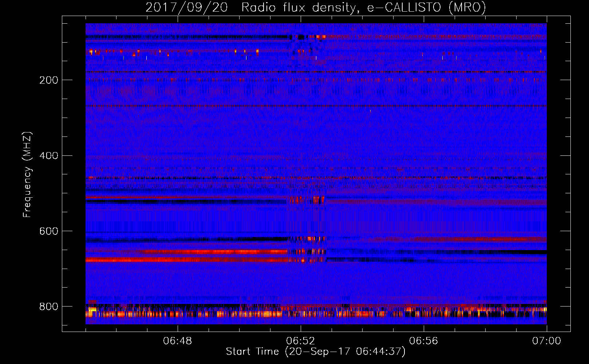The height and width of the screenshot is (364, 589).
Task: Click the 06:48 time tick label
Action: tap(178, 341)
